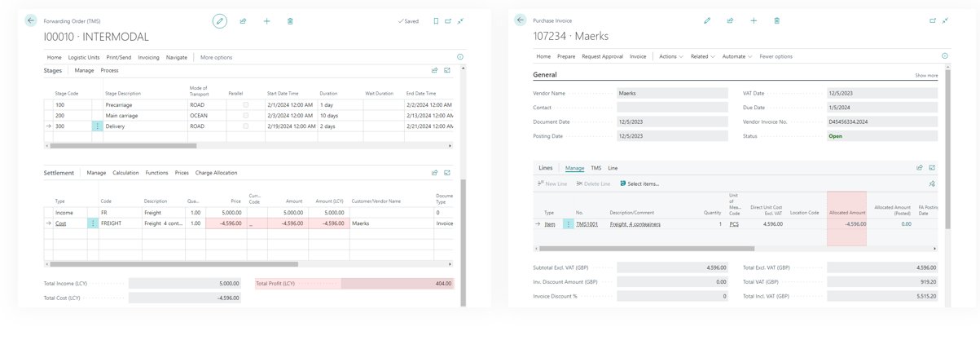Expand the Actions dropdown menu
The width and height of the screenshot is (980, 349).
pos(670,56)
